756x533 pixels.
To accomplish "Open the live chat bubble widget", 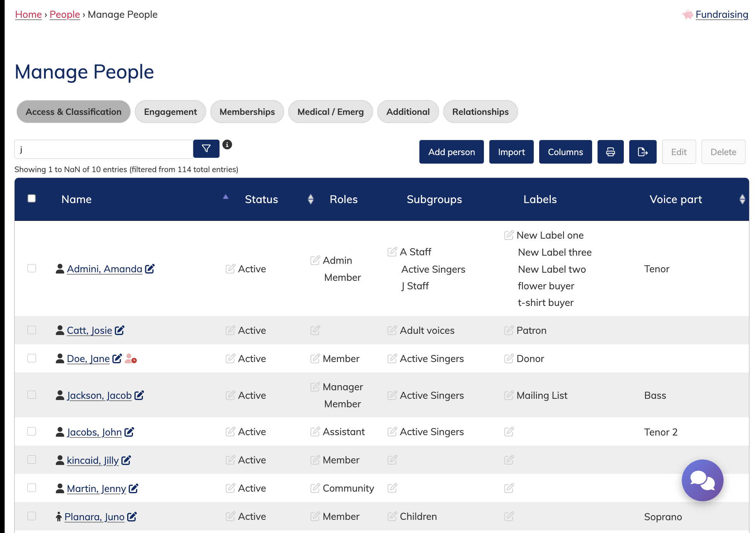I will tap(702, 480).
